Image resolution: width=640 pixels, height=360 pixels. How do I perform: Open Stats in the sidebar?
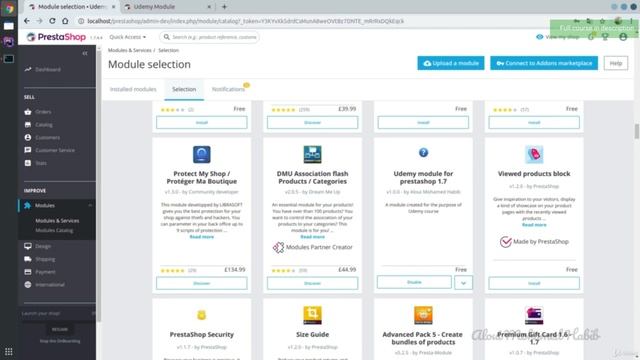(41, 163)
